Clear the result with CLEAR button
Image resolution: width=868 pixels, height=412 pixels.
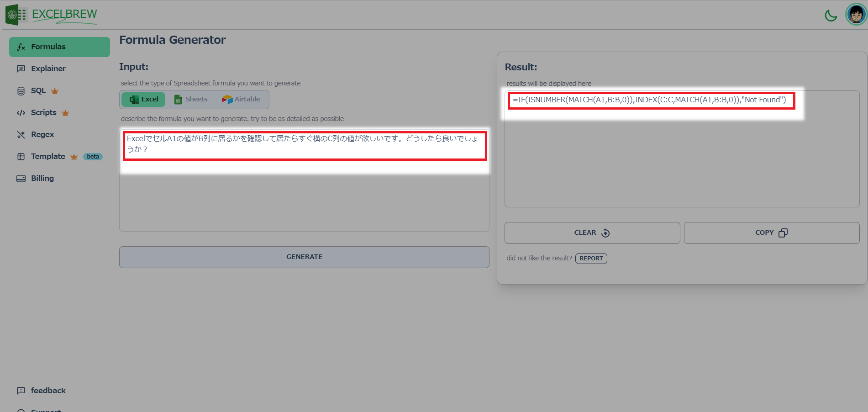click(x=592, y=233)
